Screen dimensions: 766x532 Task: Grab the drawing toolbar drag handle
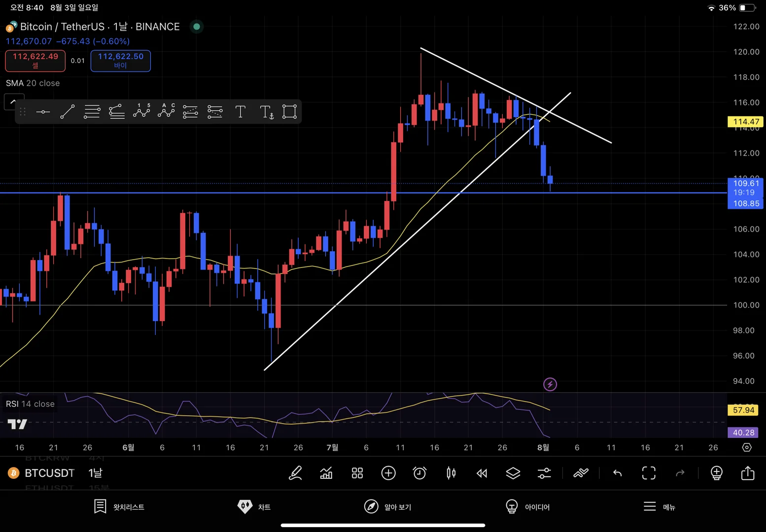[x=23, y=112]
